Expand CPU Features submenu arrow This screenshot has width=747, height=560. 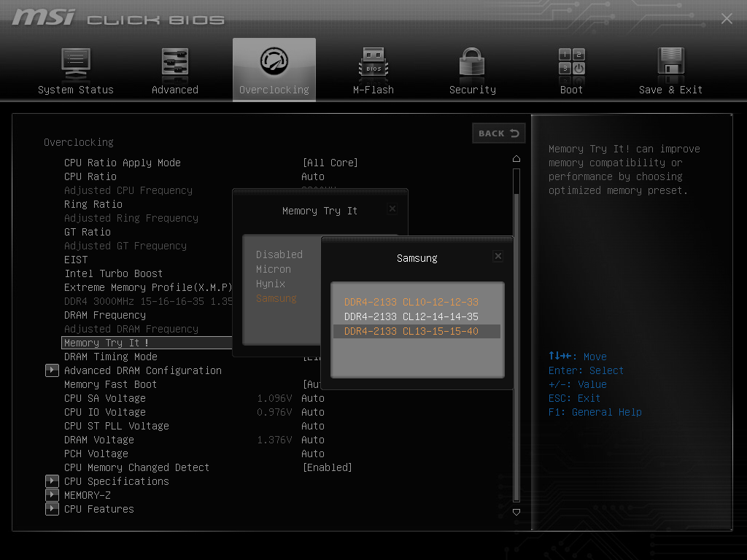52,508
